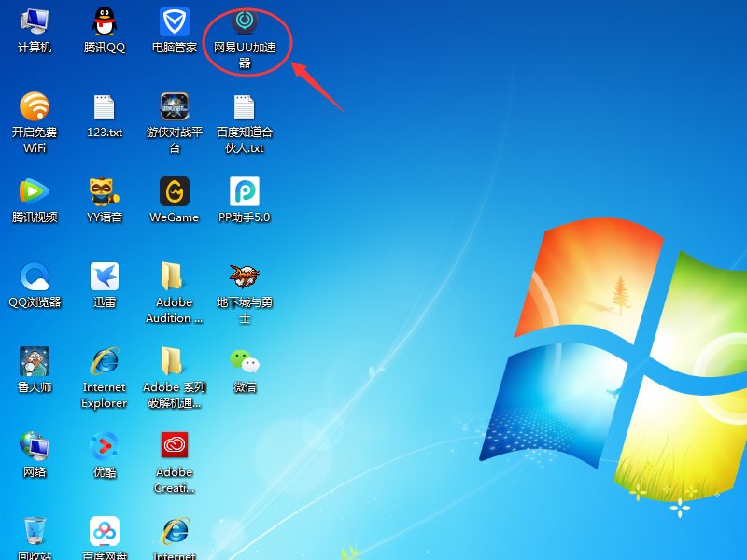
Task: Select the 123.txt text file
Action: (105, 107)
